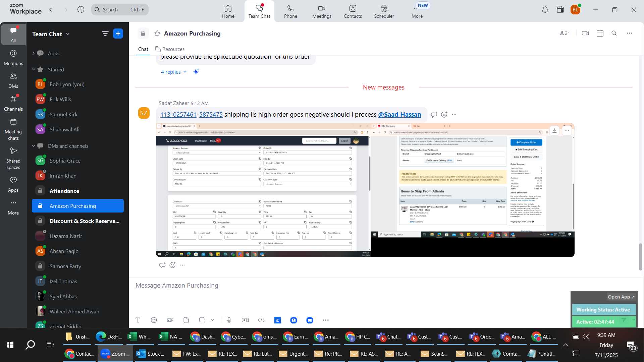Show the 21 members list
Viewport: 644px width, 362px height.
point(565,33)
